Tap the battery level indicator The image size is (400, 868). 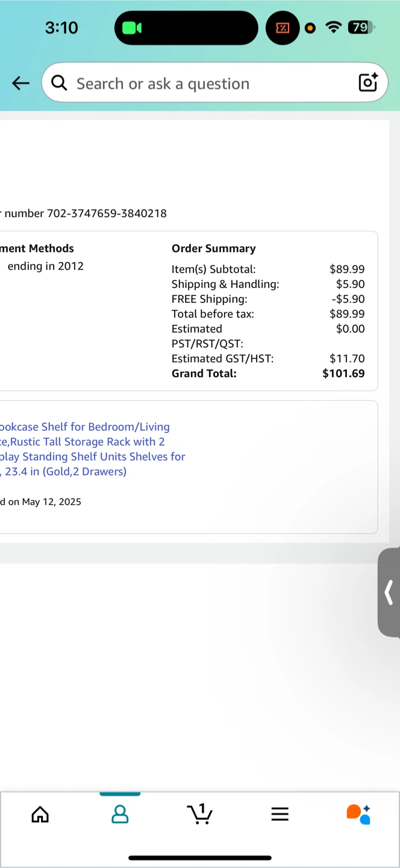pos(361,27)
